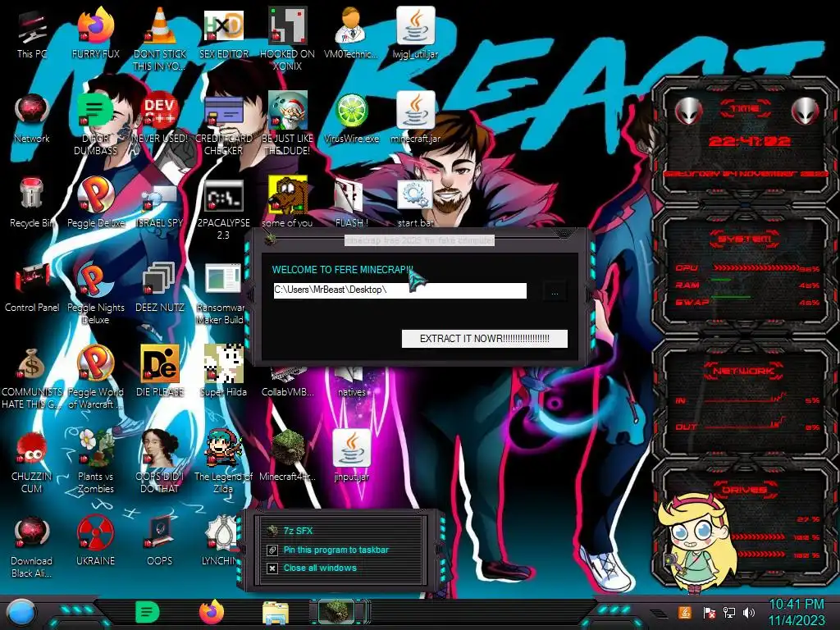Image resolution: width=840 pixels, height=630 pixels.
Task: Click the Star Butterfly desktop gadget
Action: [x=696, y=544]
